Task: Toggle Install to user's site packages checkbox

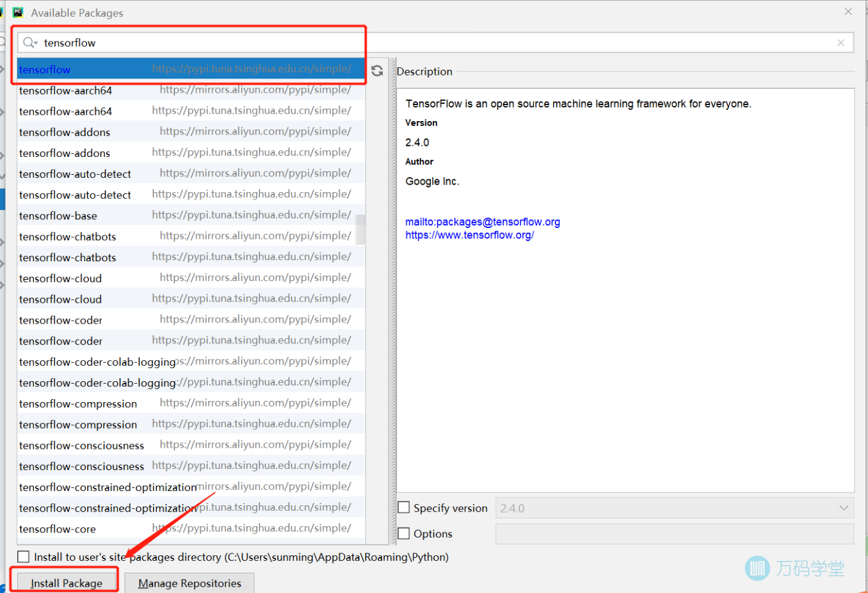Action: coord(23,557)
